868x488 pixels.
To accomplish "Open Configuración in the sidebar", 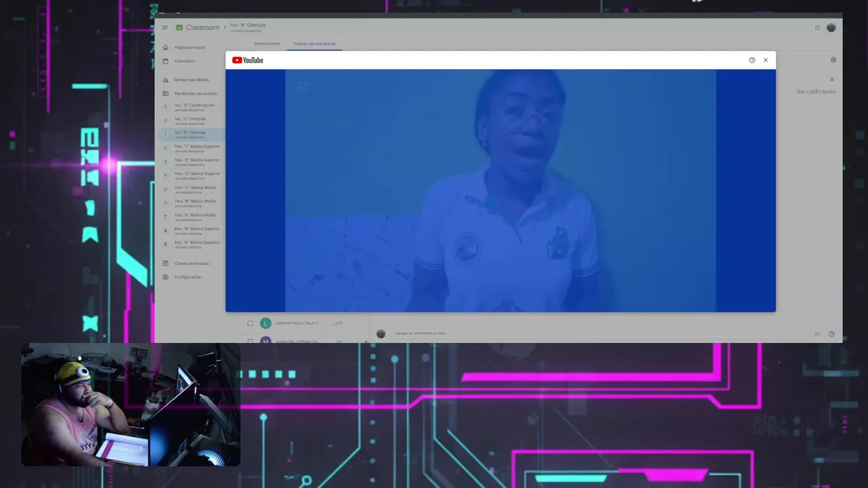I will (x=188, y=277).
